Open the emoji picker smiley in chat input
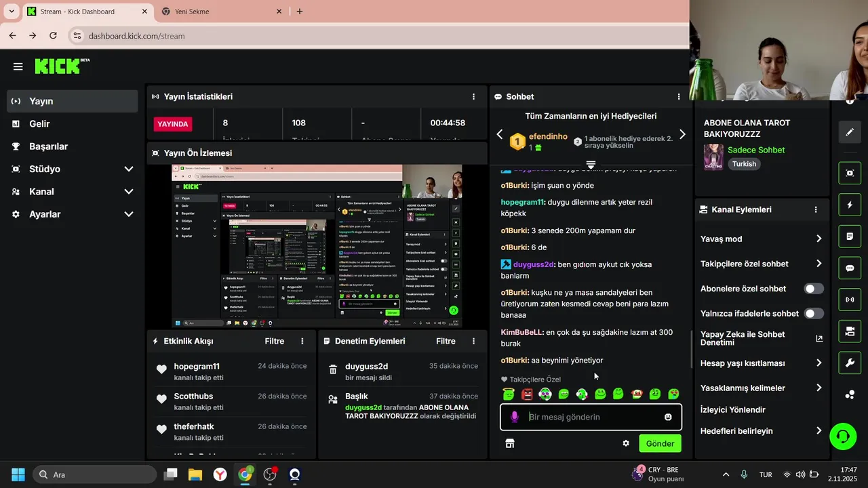The width and height of the screenshot is (868, 488). pyautogui.click(x=668, y=417)
